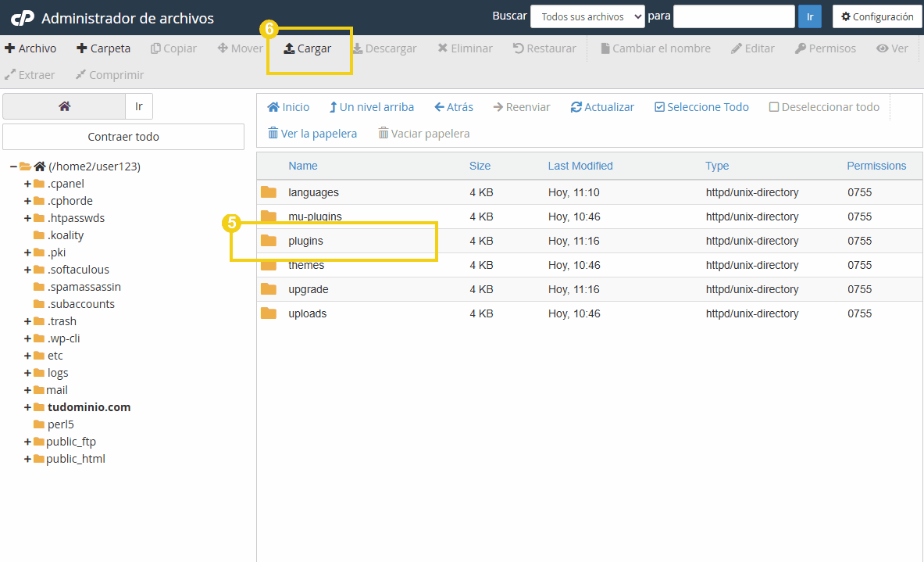Check Seleccione Todo checkbox
The width and height of the screenshot is (924, 562).
[659, 107]
